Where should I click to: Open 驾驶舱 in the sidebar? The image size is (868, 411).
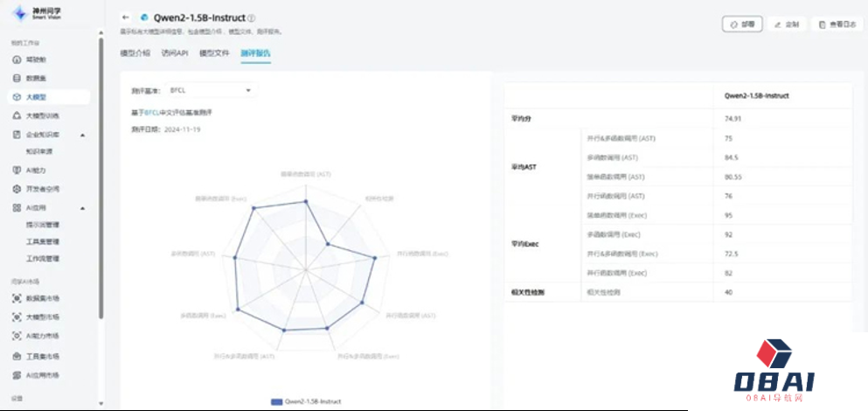pos(36,59)
